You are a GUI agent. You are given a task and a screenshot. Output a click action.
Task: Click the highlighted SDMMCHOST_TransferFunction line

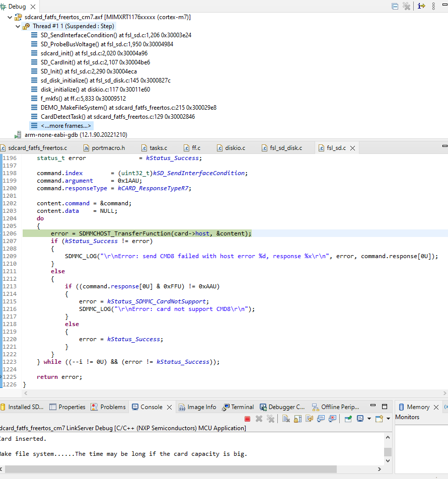click(151, 233)
